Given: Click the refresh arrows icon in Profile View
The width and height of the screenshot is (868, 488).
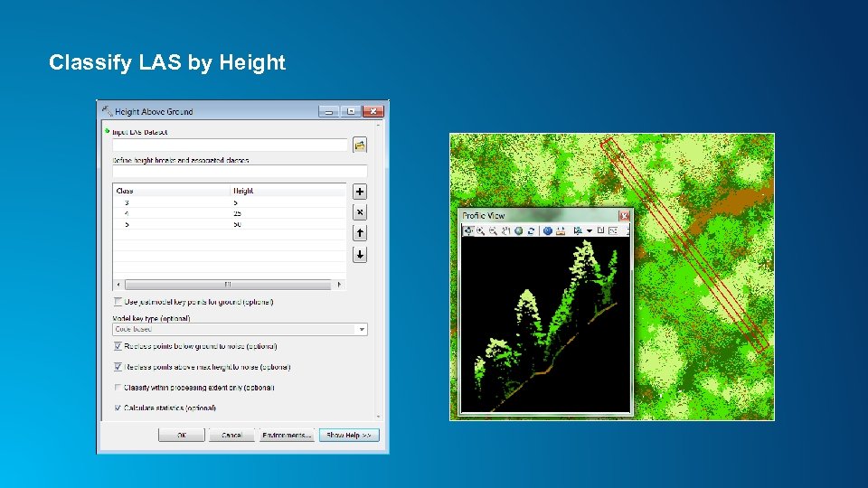Looking at the screenshot, I should pos(531,230).
